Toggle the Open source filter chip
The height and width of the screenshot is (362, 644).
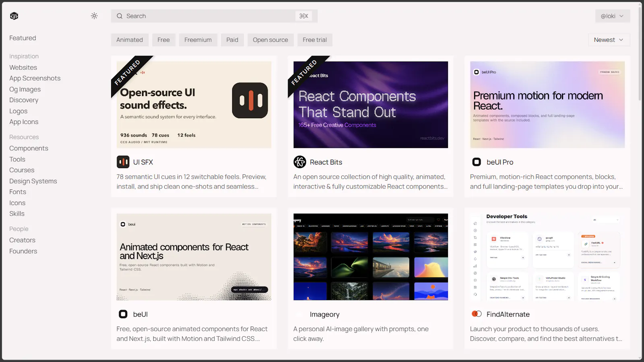(x=270, y=40)
